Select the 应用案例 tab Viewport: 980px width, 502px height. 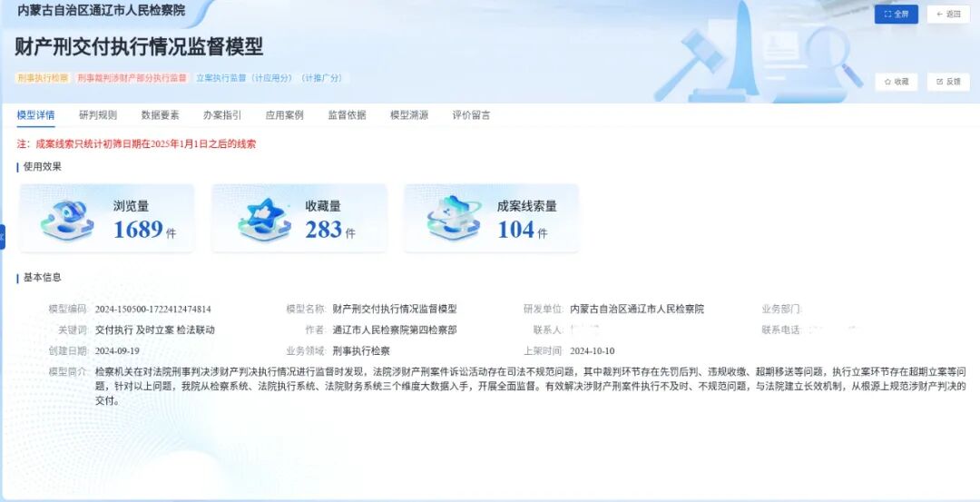pyautogui.click(x=284, y=115)
